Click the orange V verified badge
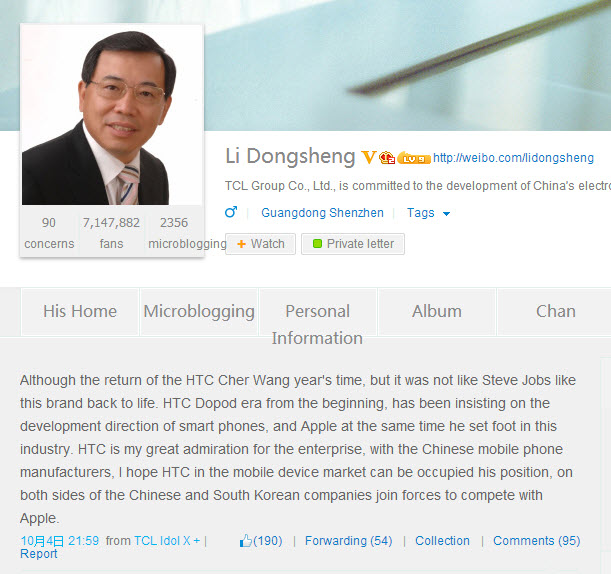This screenshot has width=611, height=574. pos(368,157)
